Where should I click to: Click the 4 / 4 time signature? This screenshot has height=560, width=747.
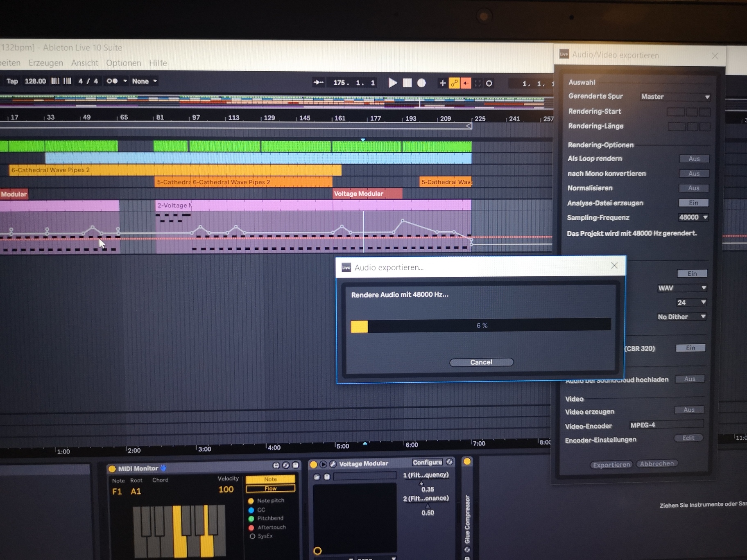[x=88, y=81]
